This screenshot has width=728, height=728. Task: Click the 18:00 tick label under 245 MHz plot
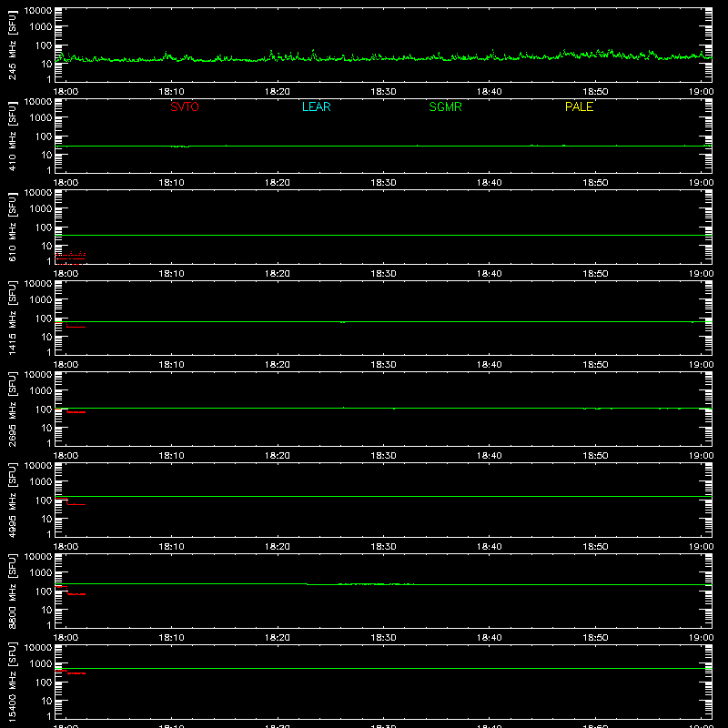[x=66, y=92]
